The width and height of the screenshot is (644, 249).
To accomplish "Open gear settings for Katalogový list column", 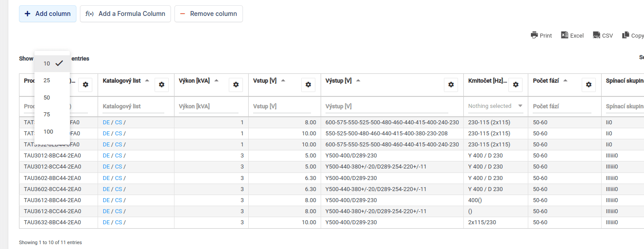I will (162, 85).
